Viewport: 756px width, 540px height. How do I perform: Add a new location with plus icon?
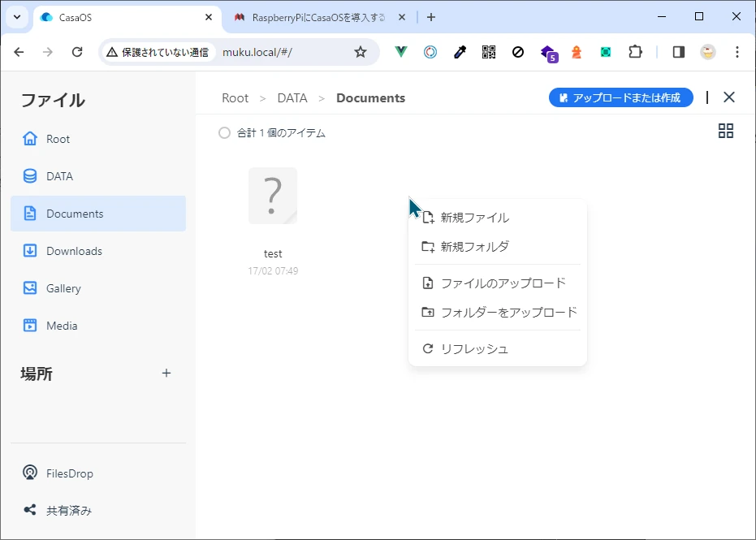pos(166,373)
